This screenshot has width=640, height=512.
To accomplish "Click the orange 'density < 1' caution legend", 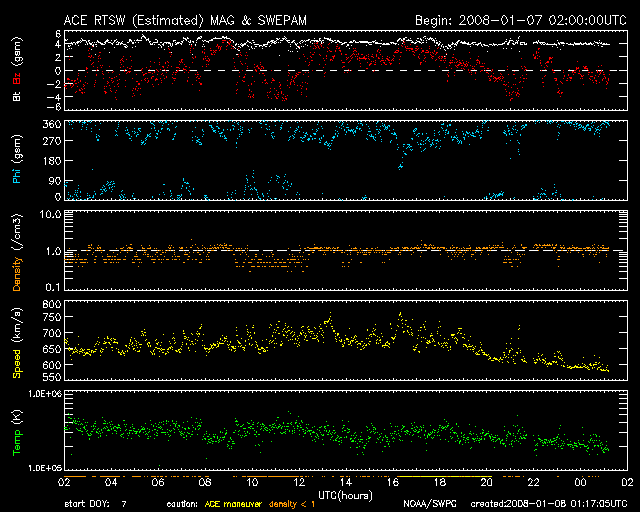I will point(292,504).
